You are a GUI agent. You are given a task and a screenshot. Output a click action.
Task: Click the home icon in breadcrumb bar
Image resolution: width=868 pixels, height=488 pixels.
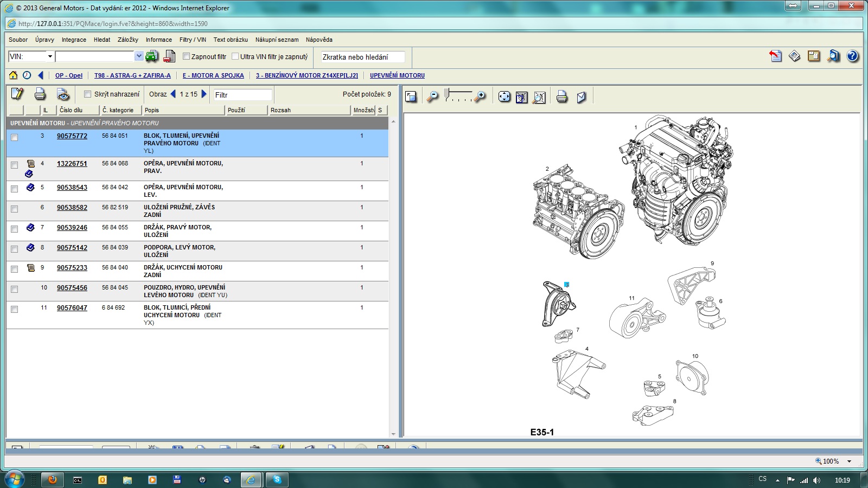tap(13, 75)
